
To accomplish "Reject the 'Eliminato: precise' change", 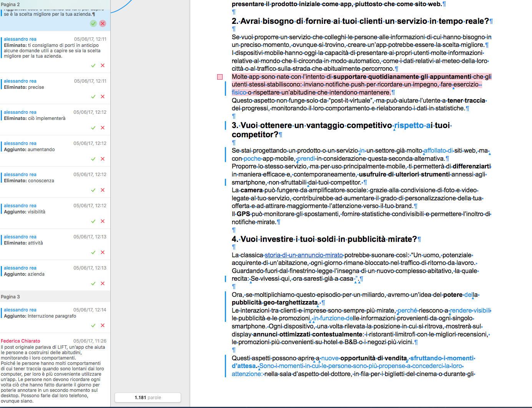I will [x=103, y=97].
